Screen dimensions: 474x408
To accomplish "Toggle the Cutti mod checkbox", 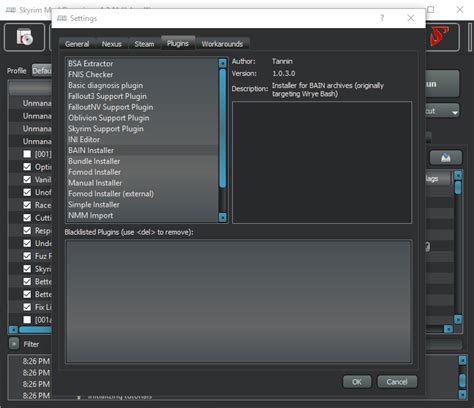I will click(27, 218).
